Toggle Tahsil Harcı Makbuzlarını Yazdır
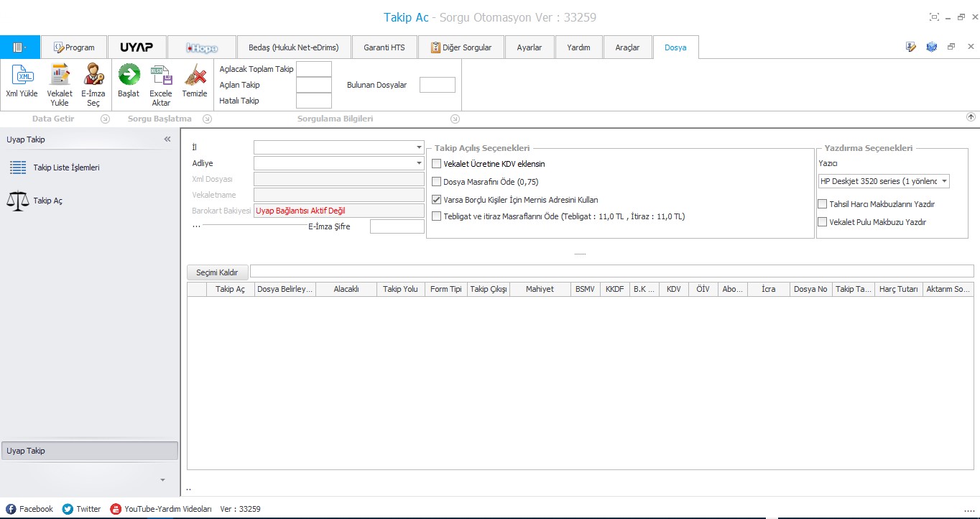 823,204
